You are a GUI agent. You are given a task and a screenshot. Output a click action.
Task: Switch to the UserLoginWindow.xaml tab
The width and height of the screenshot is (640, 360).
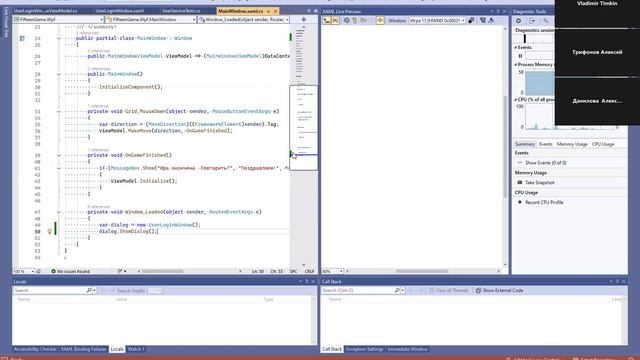(x=120, y=11)
